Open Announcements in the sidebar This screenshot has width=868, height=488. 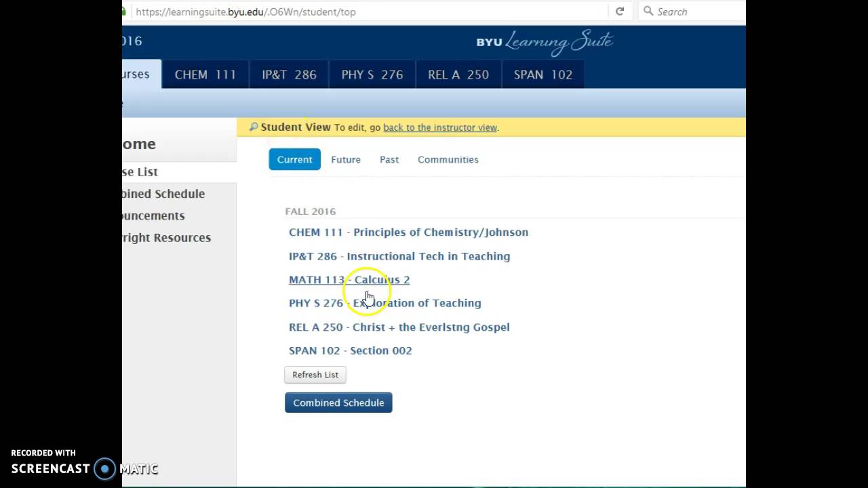[153, 216]
